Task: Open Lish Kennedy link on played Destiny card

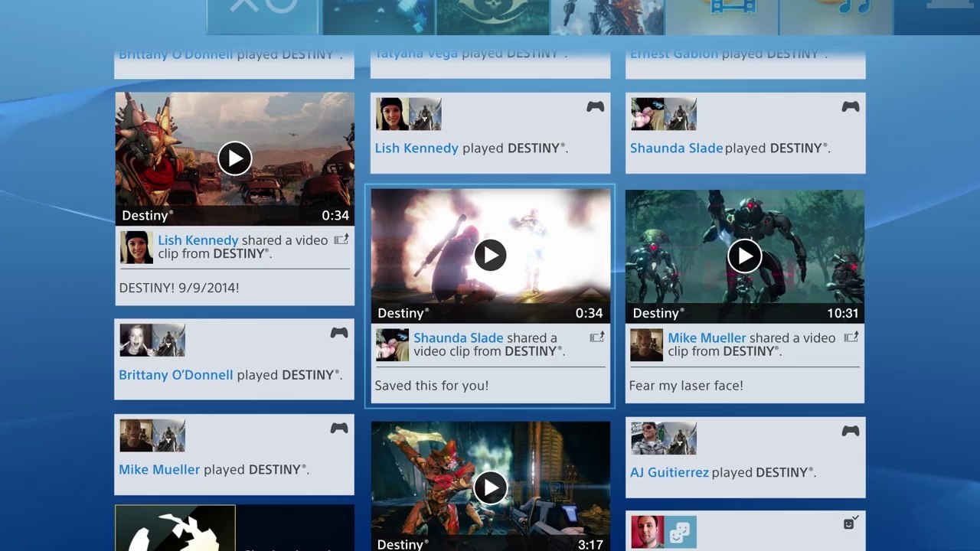Action: (x=416, y=148)
